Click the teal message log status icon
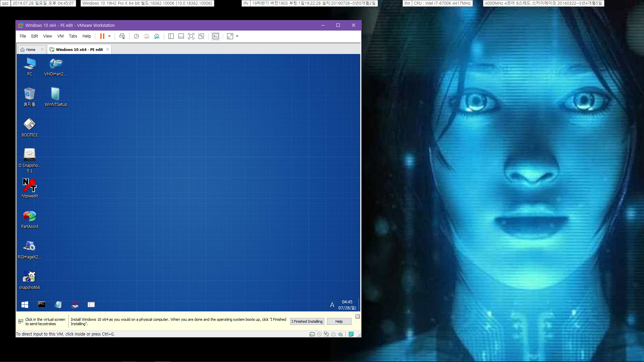Viewport: 644px width, 362px height. 351,334
